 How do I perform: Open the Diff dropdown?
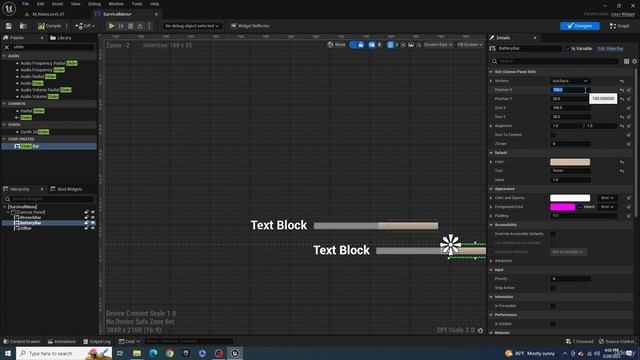coord(85,26)
